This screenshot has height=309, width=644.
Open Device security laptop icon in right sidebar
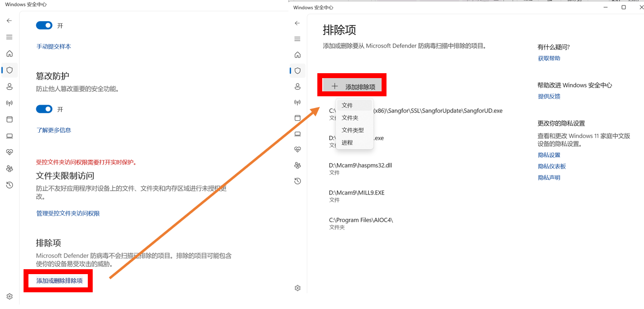297,134
